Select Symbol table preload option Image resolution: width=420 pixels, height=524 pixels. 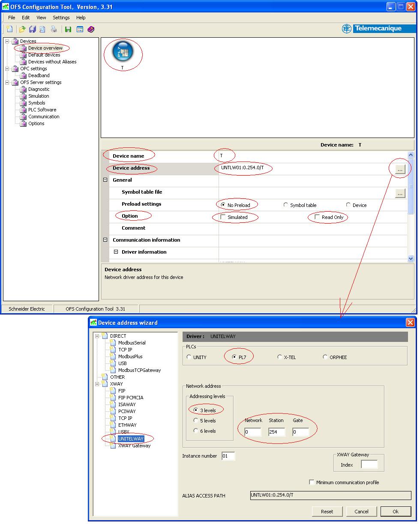tap(286, 205)
